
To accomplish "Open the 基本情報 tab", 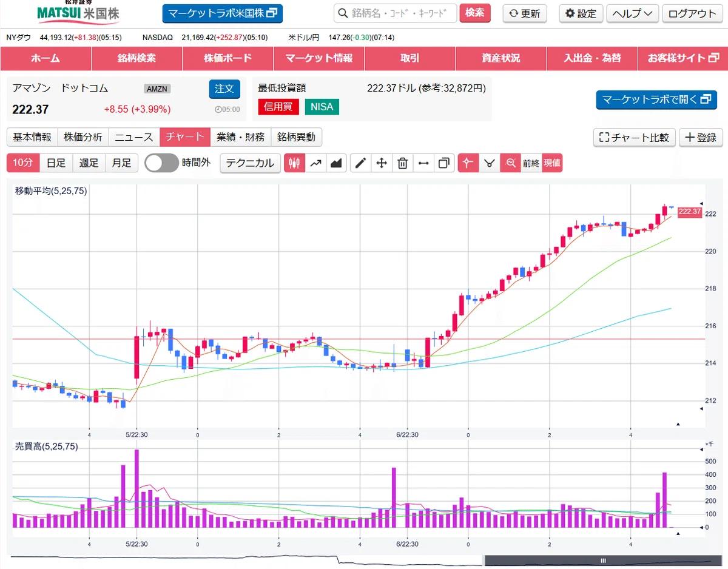I will point(32,137).
